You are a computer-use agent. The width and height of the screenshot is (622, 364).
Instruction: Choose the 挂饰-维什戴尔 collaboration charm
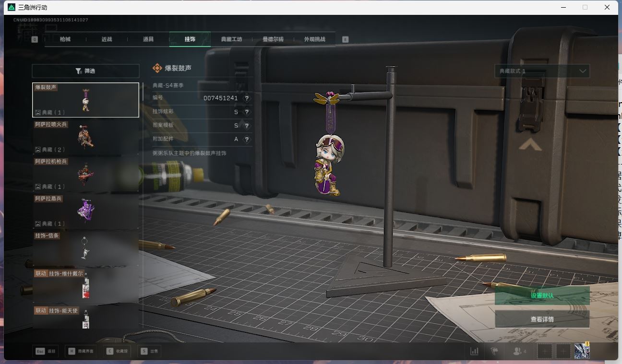85,285
